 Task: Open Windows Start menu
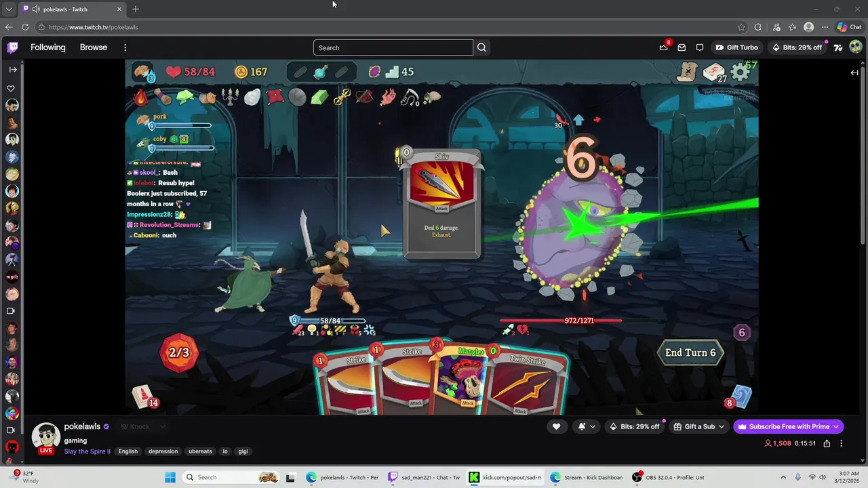tap(170, 477)
